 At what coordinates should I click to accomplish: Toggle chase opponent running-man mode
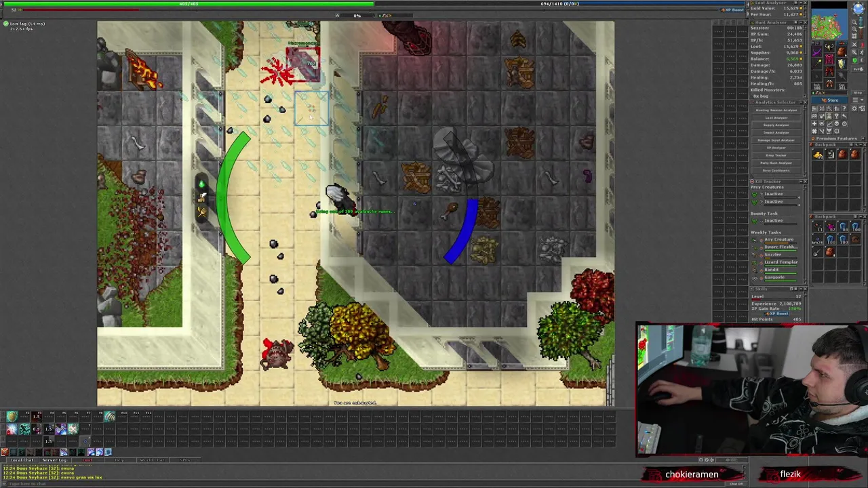861,52
